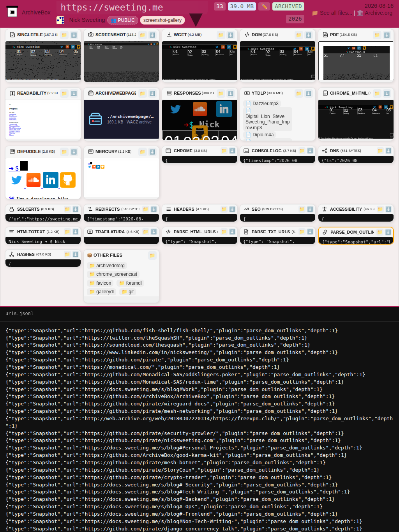Open the Archive.org link
Image resolution: width=399 pixels, height=532 pixels.
[x=375, y=13]
